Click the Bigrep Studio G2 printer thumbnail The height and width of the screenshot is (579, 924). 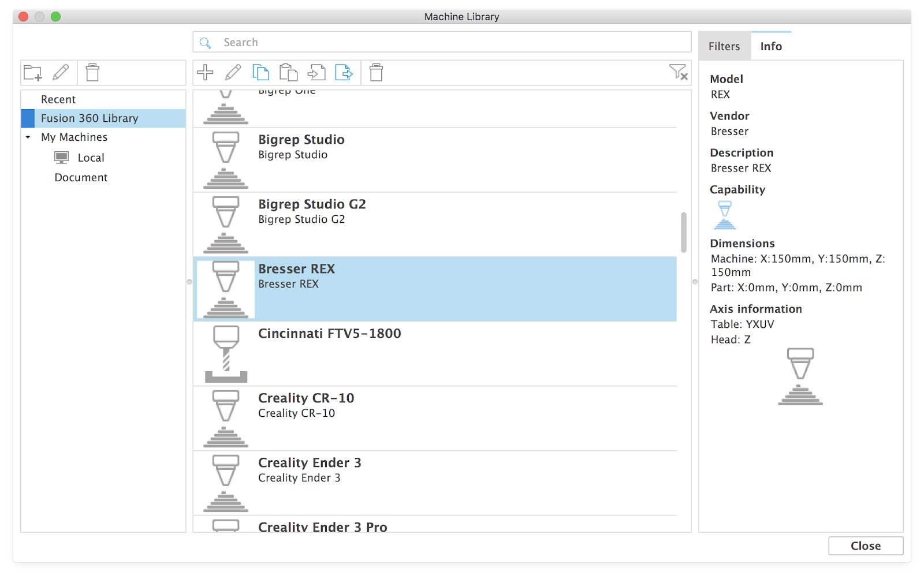pos(226,225)
